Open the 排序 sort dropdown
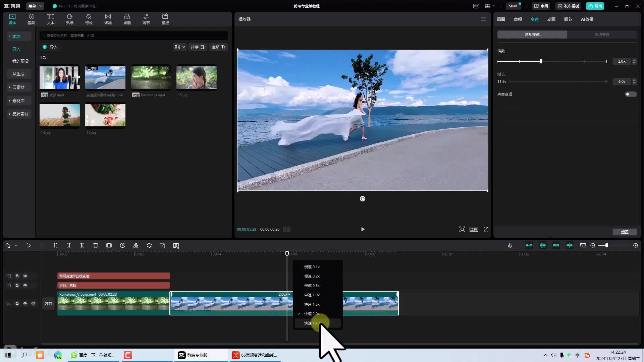 coord(198,47)
